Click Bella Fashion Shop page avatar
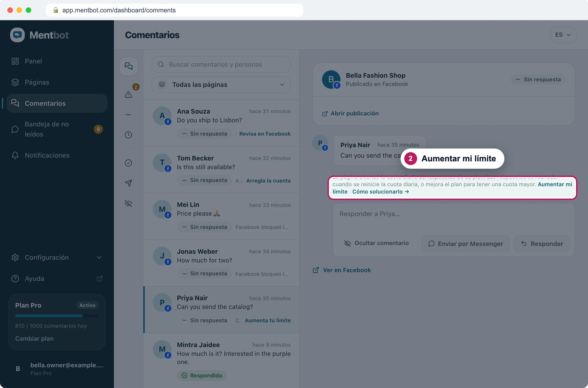The height and width of the screenshot is (388, 588). (x=331, y=80)
